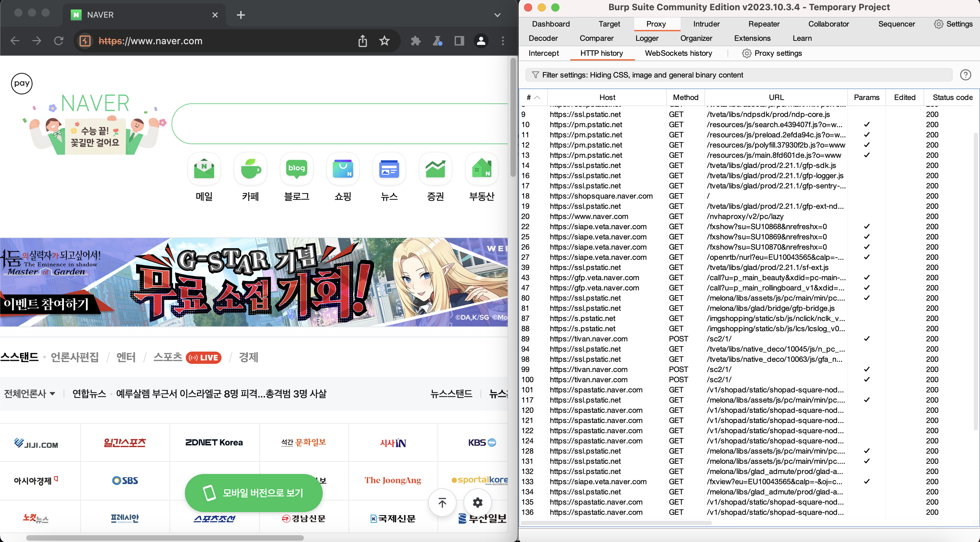Click the Naver page vertical scrollbar

[513, 118]
